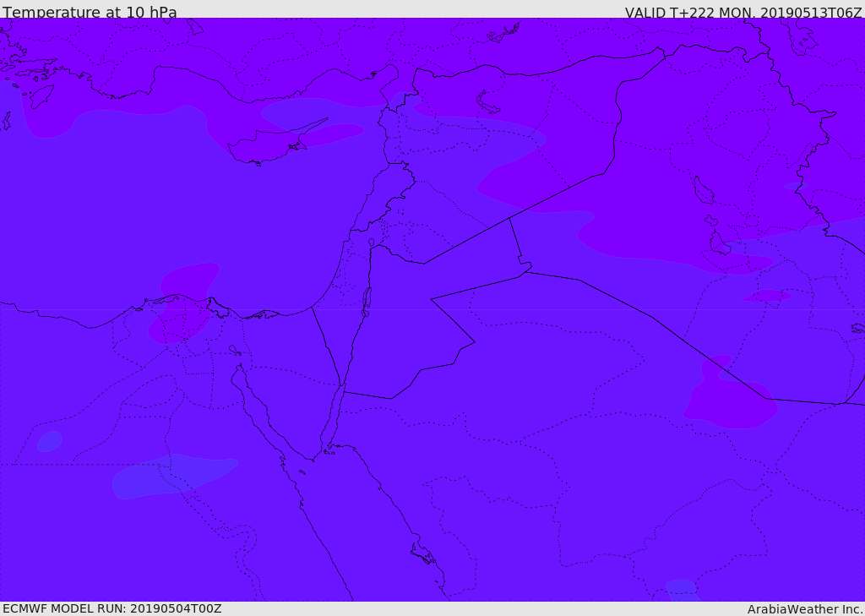Click the 'Temperature at 10 hPa' title
865x616 pixels.
tap(90, 12)
